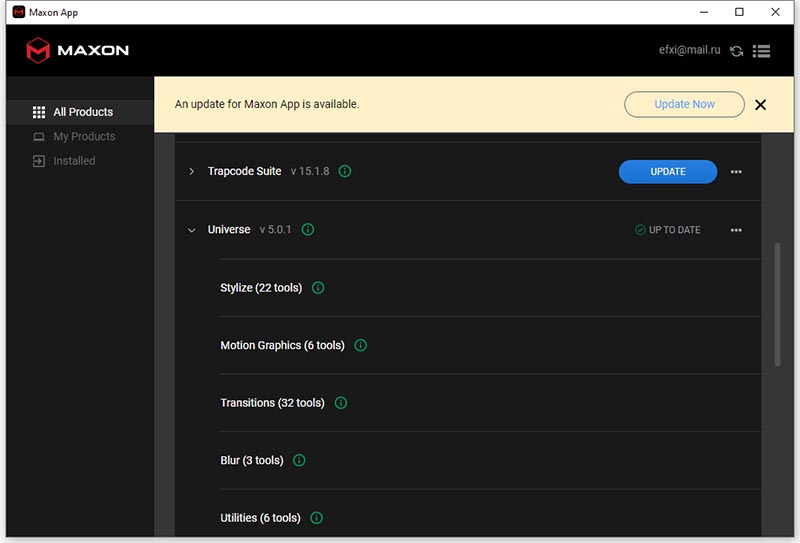800x543 pixels.
Task: Open info icon for Transitions (32 tools)
Action: pyautogui.click(x=341, y=403)
